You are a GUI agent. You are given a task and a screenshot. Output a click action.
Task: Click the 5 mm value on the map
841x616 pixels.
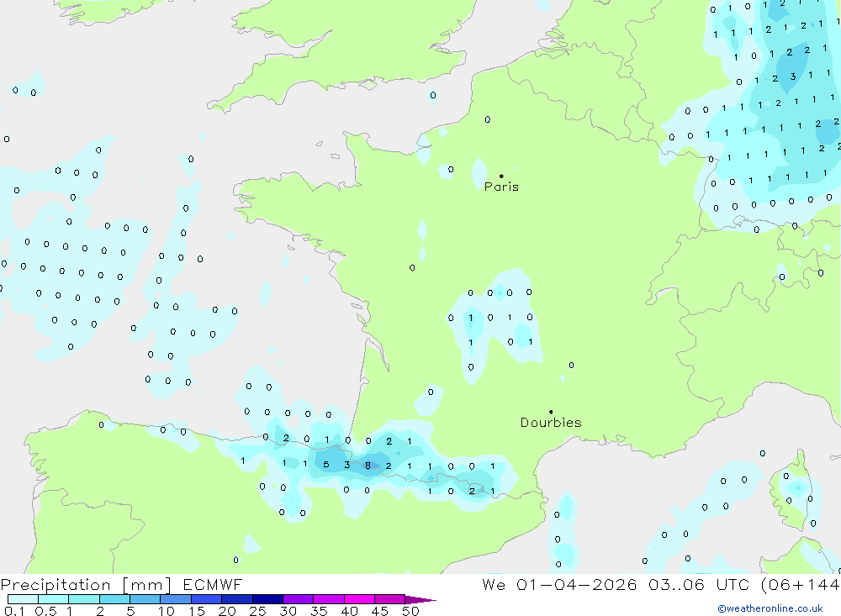[x=326, y=464]
